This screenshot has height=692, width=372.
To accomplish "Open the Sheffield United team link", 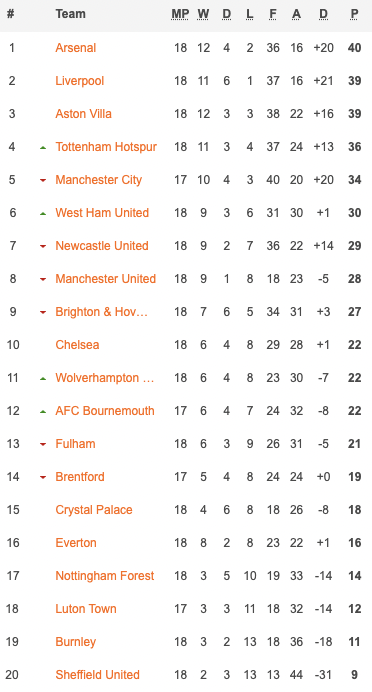I will [x=98, y=674].
